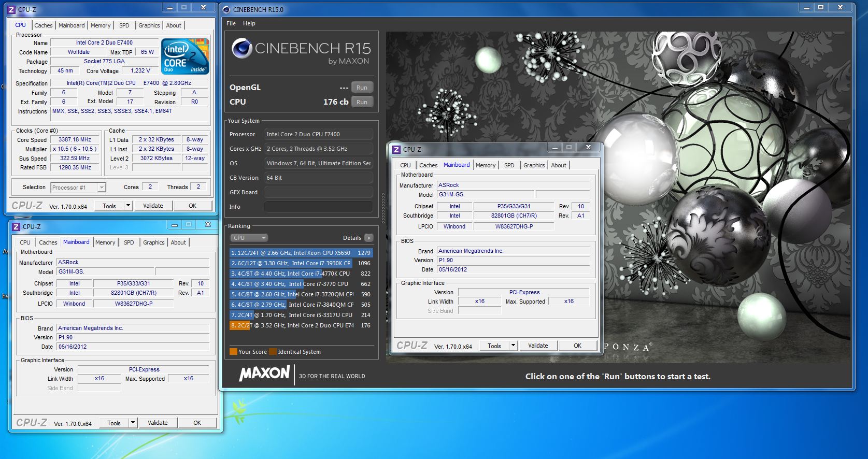The image size is (868, 459).
Task: Open the File menu in Cinebench
Action: (x=231, y=23)
